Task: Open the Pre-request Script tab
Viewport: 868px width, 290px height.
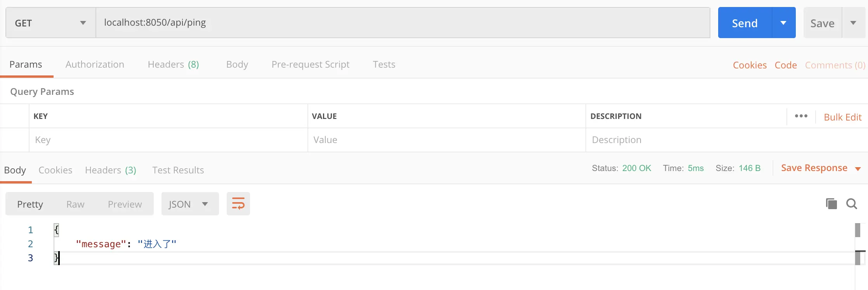Action: pyautogui.click(x=310, y=65)
